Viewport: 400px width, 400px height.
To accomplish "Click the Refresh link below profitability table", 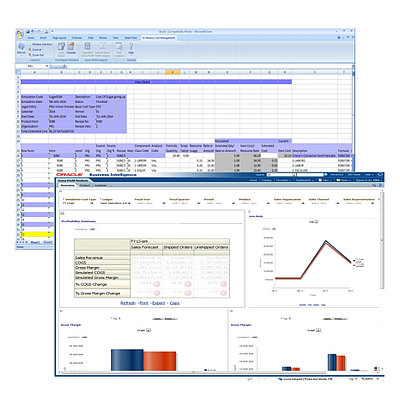I will pos(128,303).
